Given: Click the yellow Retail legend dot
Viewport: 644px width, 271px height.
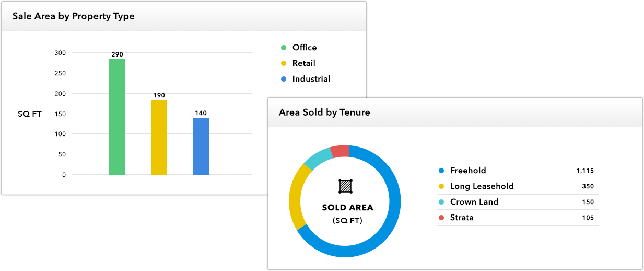Looking at the screenshot, I should [x=284, y=63].
